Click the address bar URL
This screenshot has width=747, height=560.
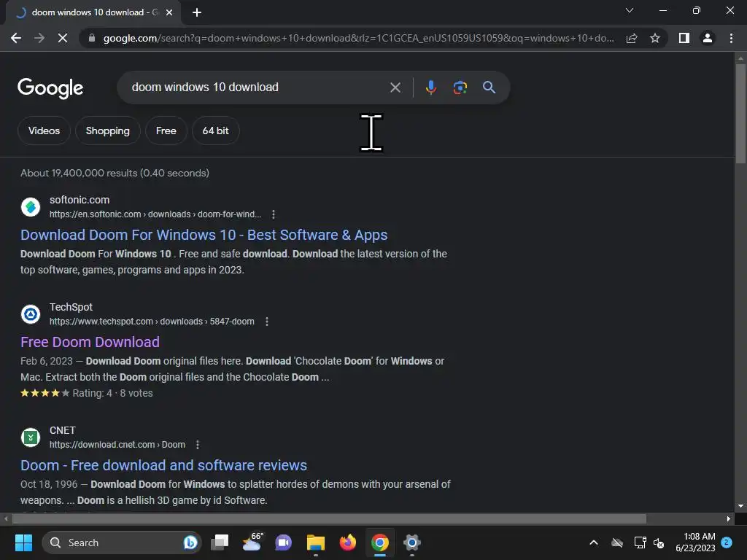[359, 38]
